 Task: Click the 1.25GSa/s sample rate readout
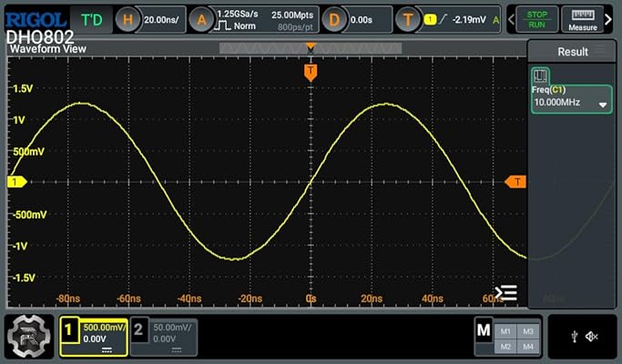click(x=238, y=14)
